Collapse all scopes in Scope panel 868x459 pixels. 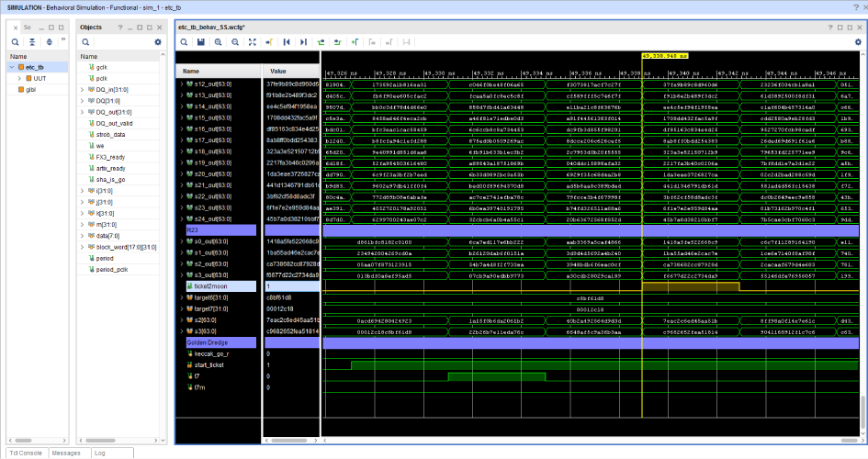pyautogui.click(x=32, y=42)
